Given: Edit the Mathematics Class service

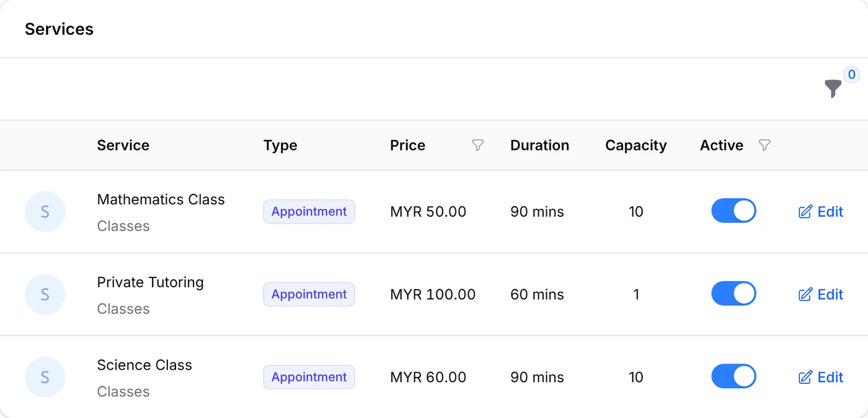Looking at the screenshot, I should [821, 212].
